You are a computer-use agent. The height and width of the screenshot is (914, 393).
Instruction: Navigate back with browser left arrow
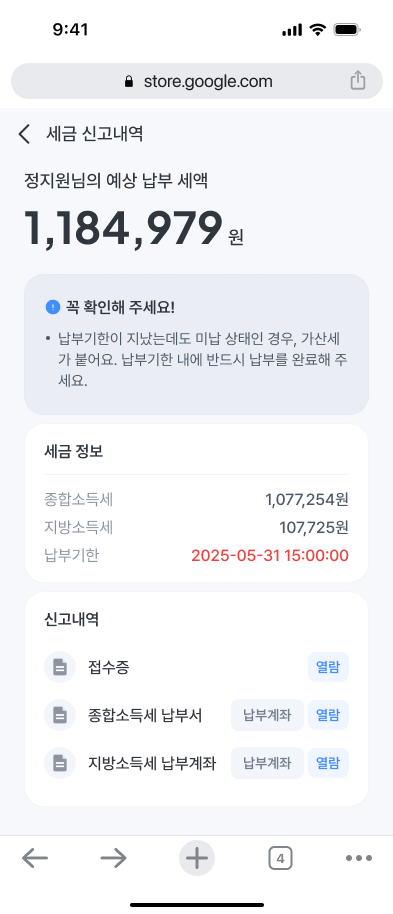click(35, 858)
